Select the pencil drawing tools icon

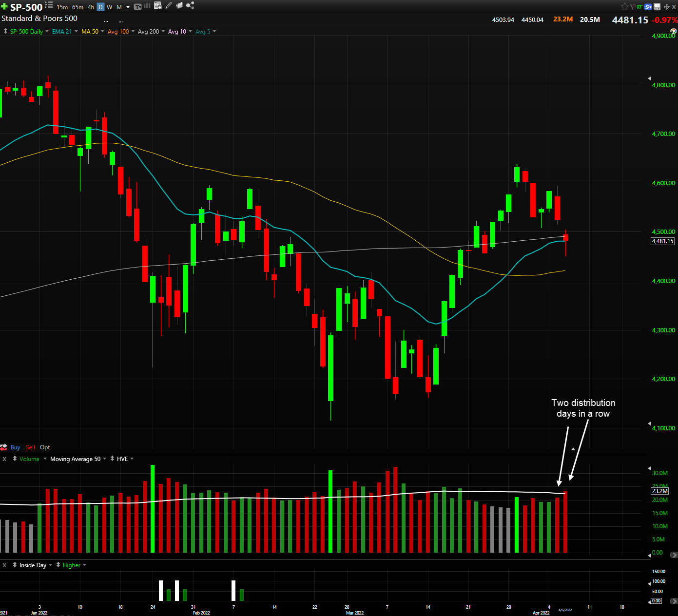(169, 5)
